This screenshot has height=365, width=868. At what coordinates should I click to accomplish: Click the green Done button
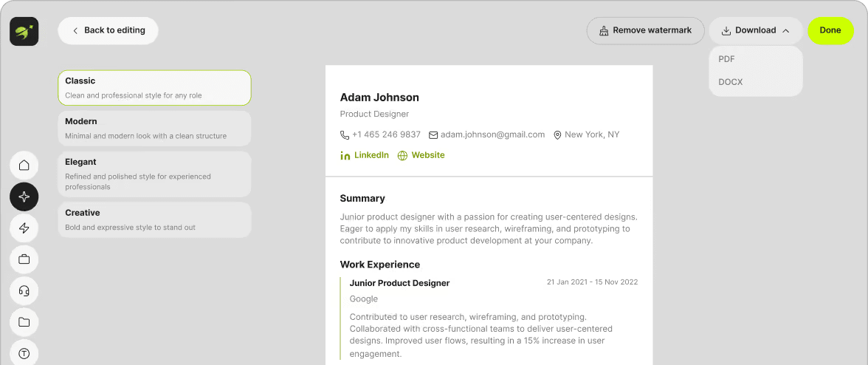pos(830,30)
